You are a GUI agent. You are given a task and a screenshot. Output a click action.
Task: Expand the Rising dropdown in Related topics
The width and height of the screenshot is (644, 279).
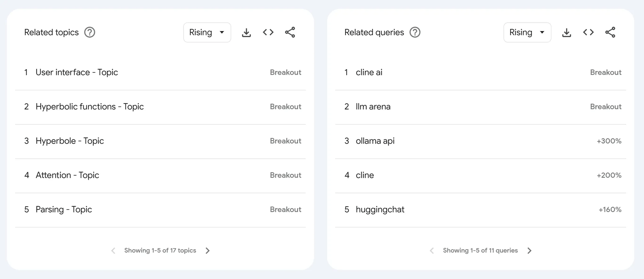[207, 32]
